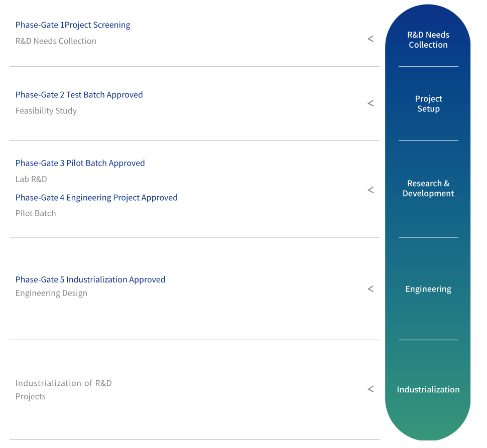Click the Pilot Batch label
Screen dimensions: 487x448
tap(36, 213)
